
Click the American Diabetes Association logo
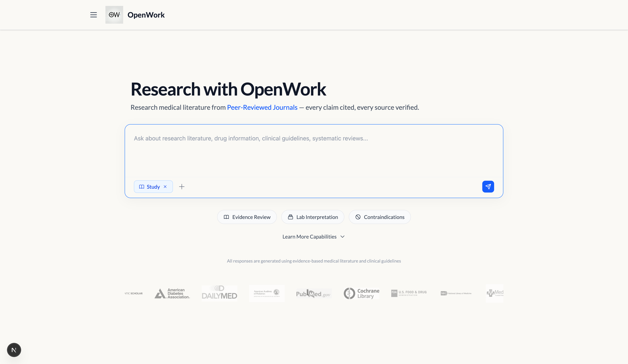tap(172, 293)
